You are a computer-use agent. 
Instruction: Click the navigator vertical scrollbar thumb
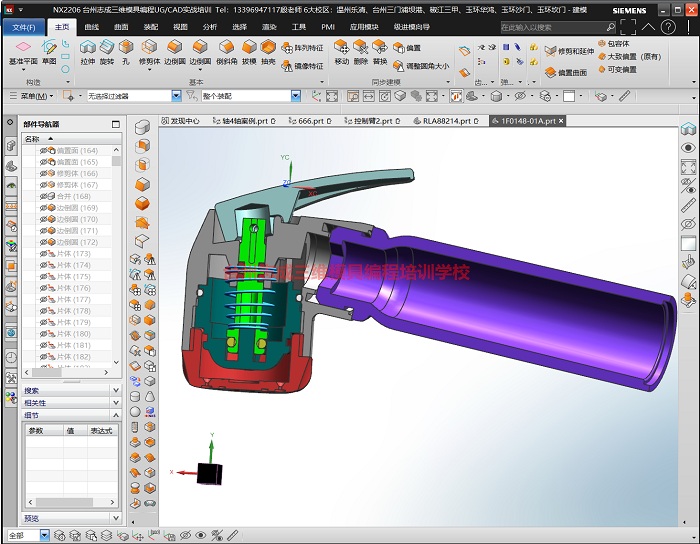coord(117,161)
